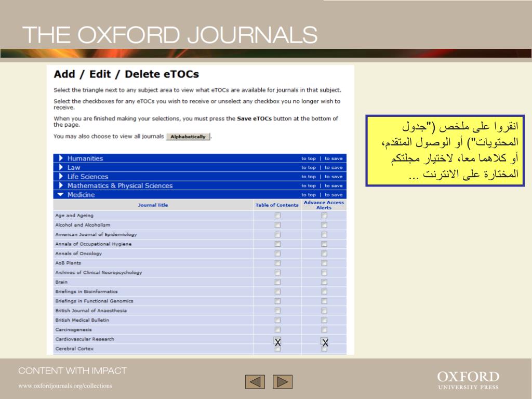Check Advance Access for Annals of Occupational Hygiene
532x399 pixels.
tap(324, 244)
